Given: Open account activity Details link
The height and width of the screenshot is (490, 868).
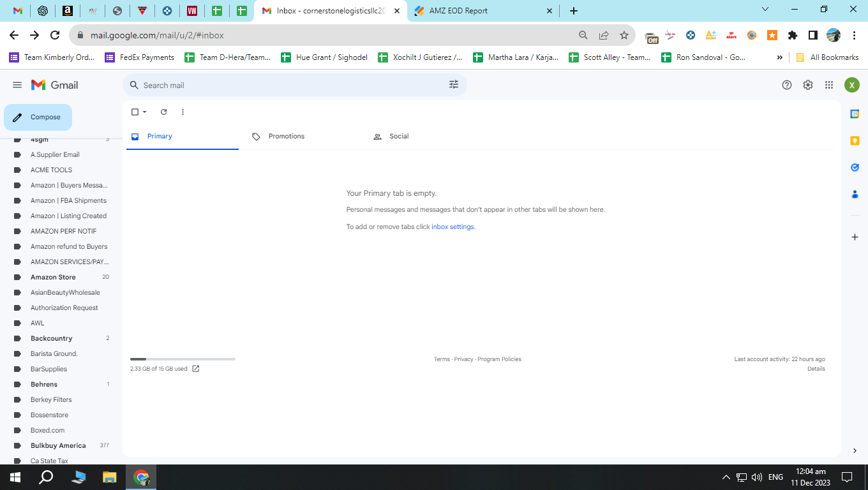Looking at the screenshot, I should click(x=816, y=369).
